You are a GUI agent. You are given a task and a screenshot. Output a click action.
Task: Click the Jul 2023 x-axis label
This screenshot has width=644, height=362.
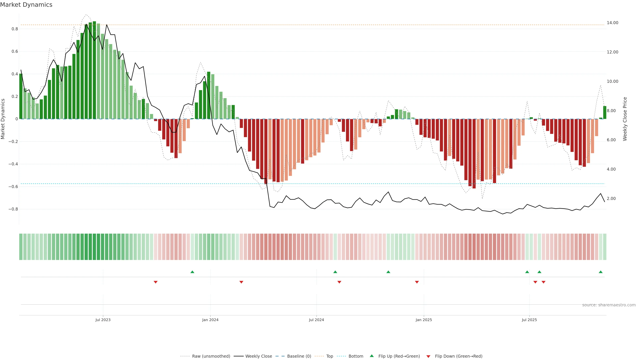103,320
